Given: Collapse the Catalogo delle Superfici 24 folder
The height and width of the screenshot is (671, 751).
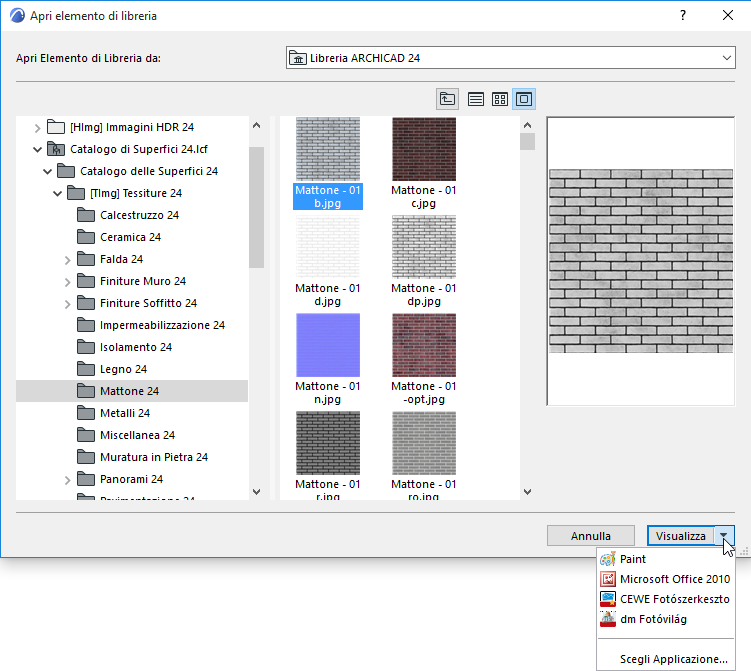Looking at the screenshot, I should pos(47,171).
